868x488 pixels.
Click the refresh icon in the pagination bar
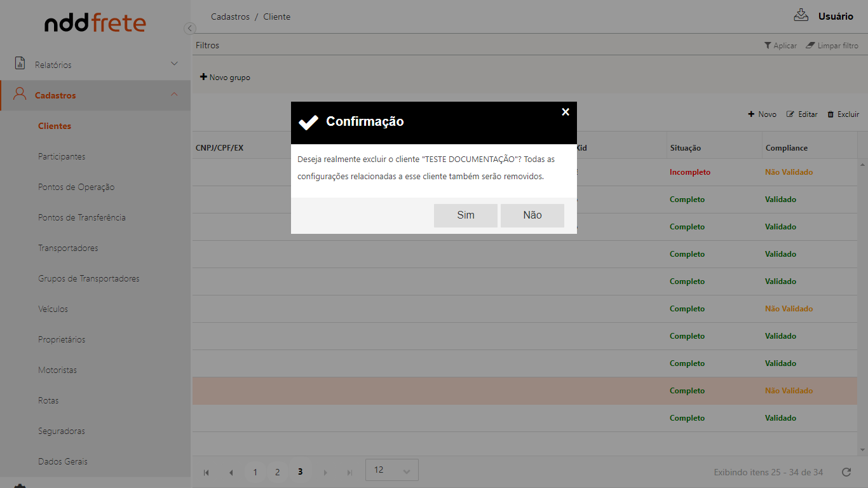846,472
